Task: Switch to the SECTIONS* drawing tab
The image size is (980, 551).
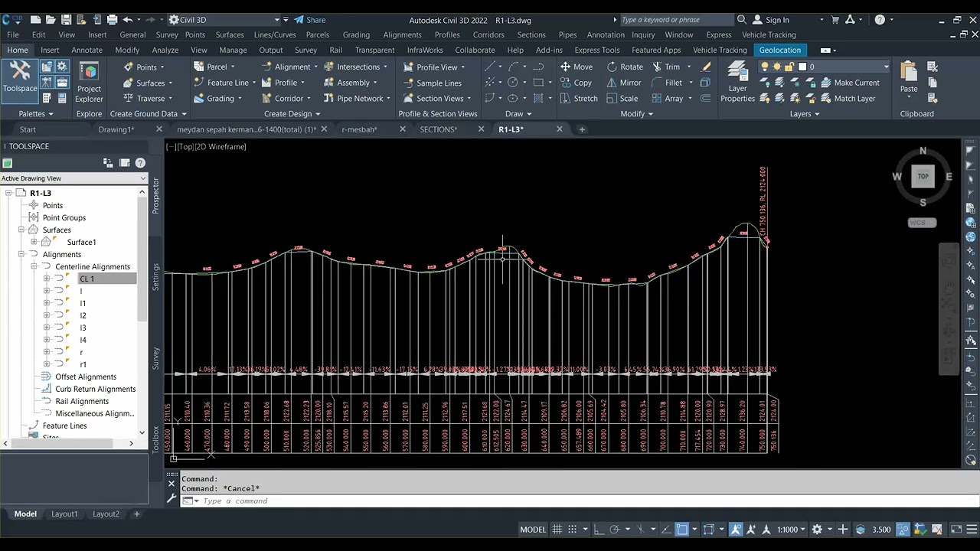Action: (439, 129)
